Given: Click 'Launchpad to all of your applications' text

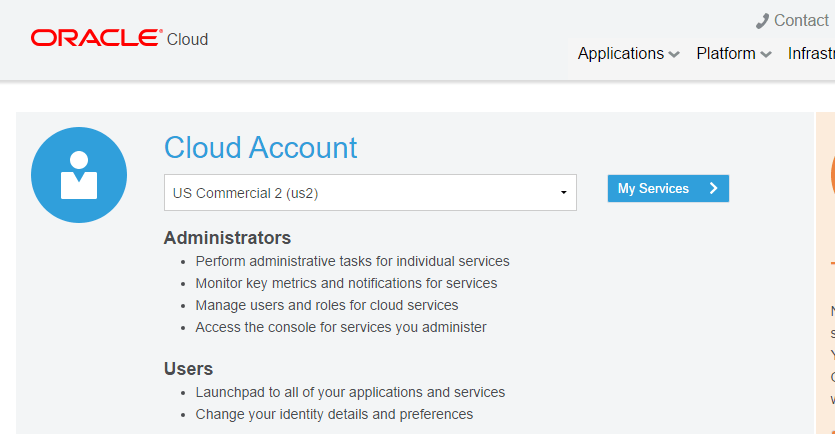Looking at the screenshot, I should [x=350, y=392].
